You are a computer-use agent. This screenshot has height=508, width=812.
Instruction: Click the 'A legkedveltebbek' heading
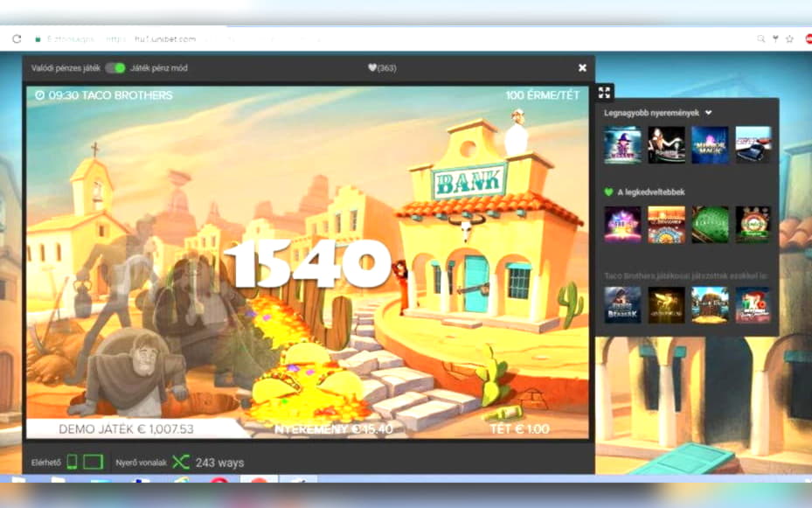click(651, 192)
